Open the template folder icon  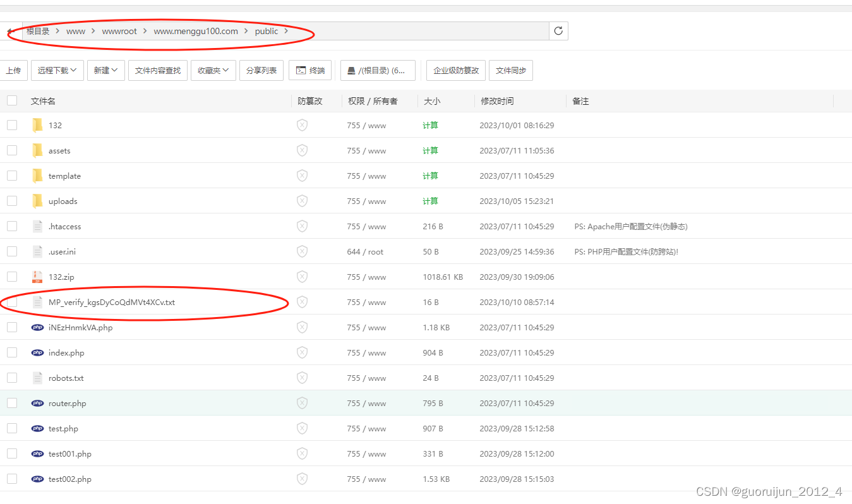pos(38,176)
